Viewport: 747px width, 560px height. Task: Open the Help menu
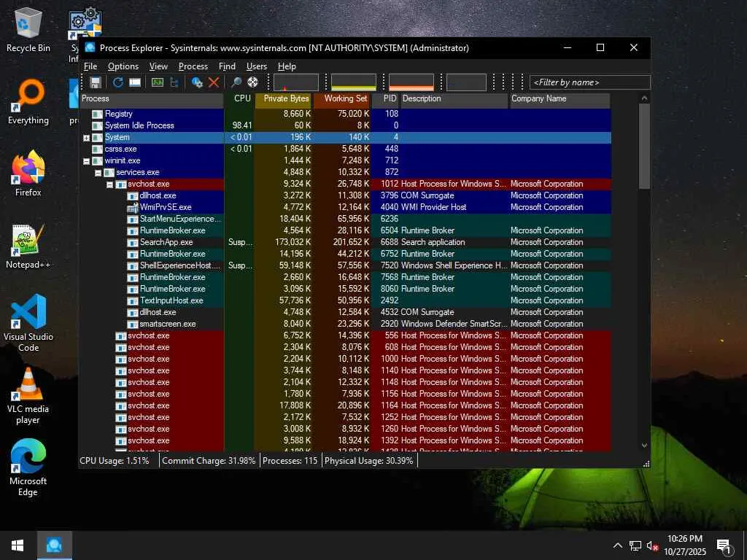coord(287,66)
